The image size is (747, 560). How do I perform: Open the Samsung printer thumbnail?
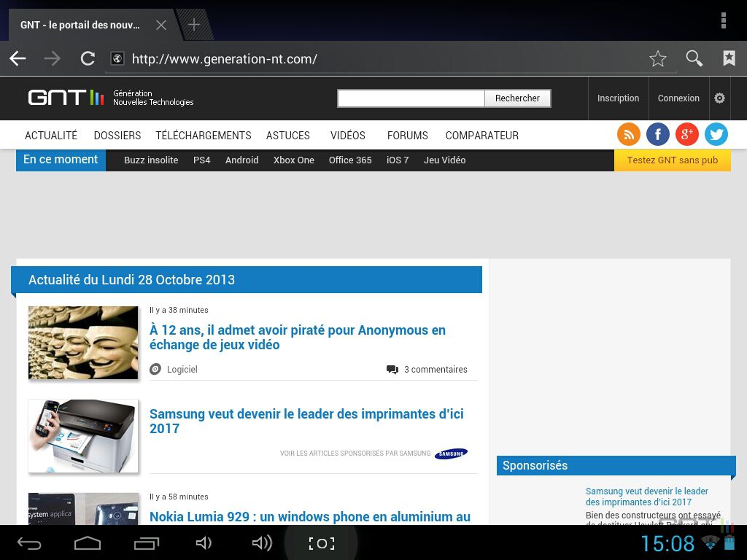(x=83, y=436)
